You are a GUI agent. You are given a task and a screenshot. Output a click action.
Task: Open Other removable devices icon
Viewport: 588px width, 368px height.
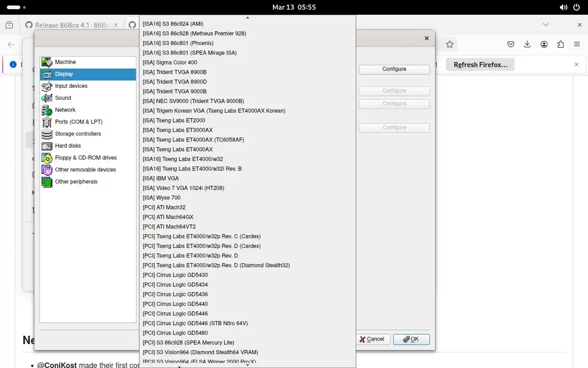47,170
